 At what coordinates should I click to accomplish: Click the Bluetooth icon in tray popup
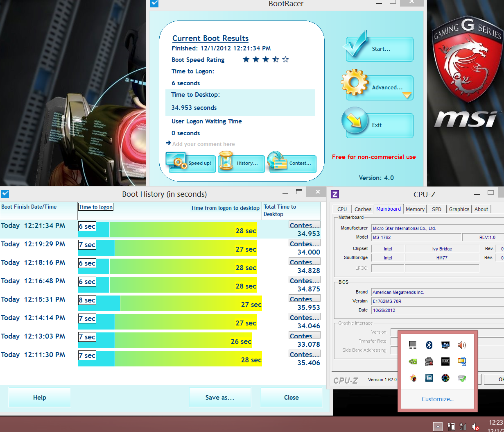click(429, 345)
